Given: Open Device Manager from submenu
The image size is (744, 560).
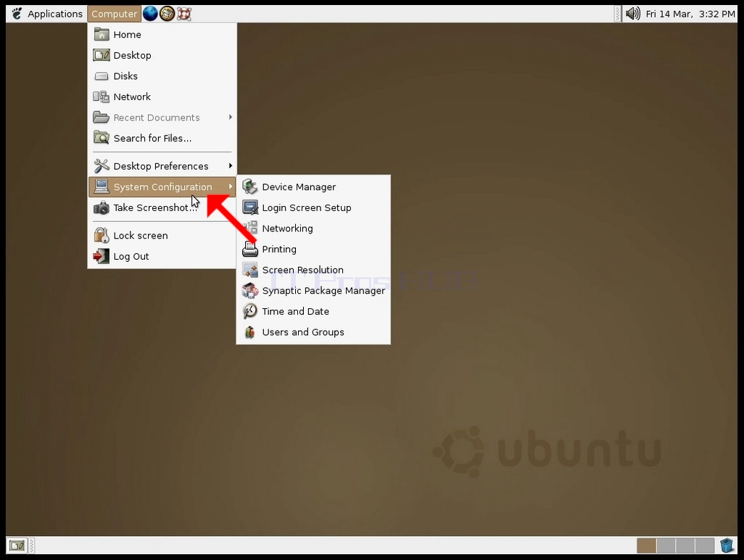Looking at the screenshot, I should tap(313, 187).
